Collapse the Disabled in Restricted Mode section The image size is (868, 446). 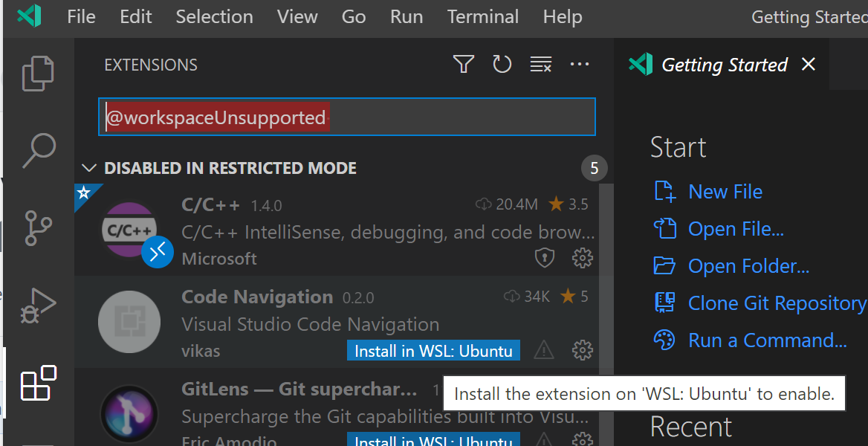[x=88, y=168]
